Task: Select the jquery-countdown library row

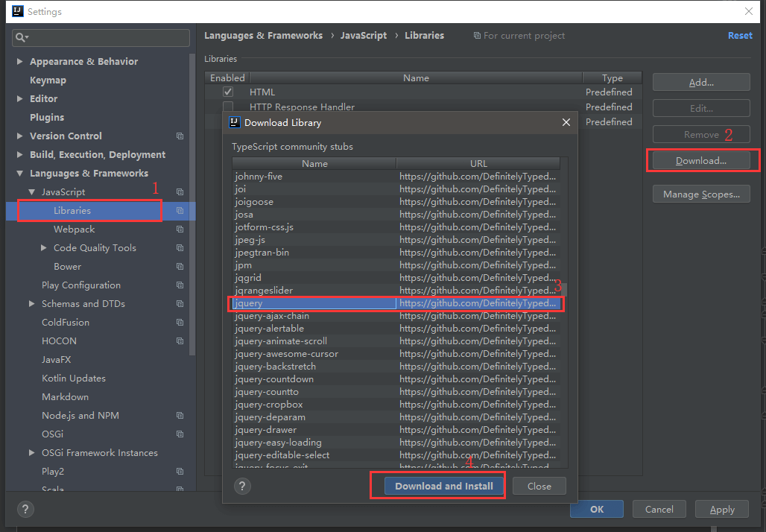Action: (396, 379)
